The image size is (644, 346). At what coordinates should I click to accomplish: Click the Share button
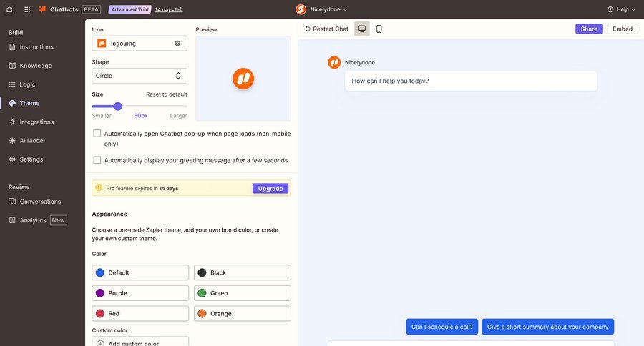tap(589, 29)
